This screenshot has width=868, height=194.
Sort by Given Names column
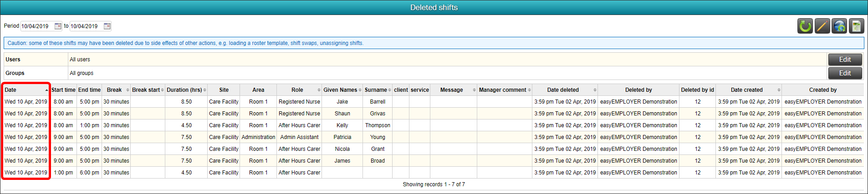[342, 90]
